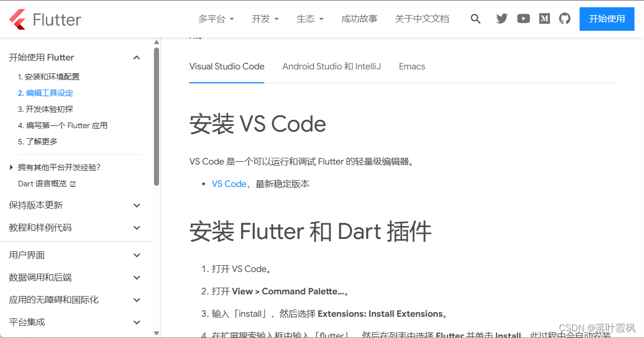Open the Twitter bird icon
The height and width of the screenshot is (338, 644).
(502, 18)
